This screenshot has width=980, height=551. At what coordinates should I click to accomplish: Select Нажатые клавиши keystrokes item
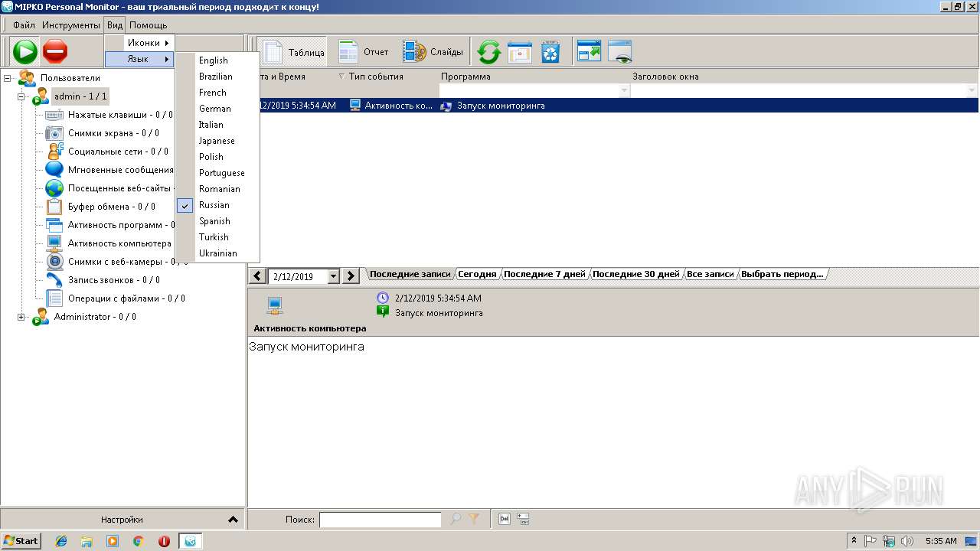coord(119,115)
